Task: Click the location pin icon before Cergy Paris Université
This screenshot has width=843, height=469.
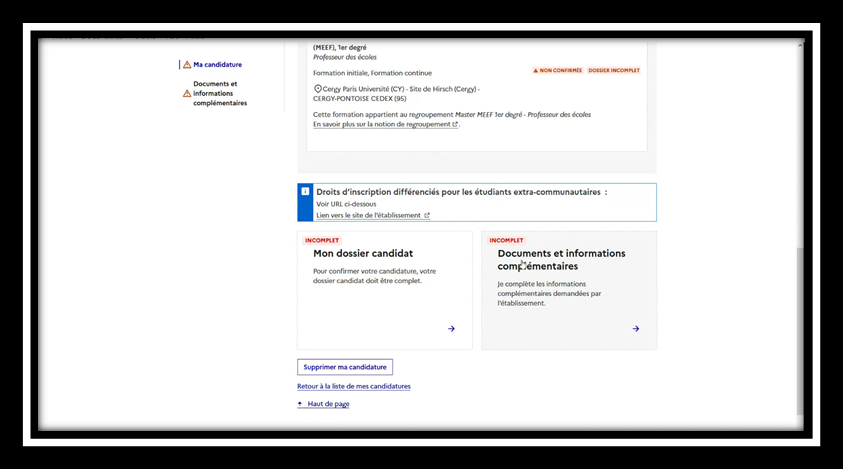Action: [317, 89]
